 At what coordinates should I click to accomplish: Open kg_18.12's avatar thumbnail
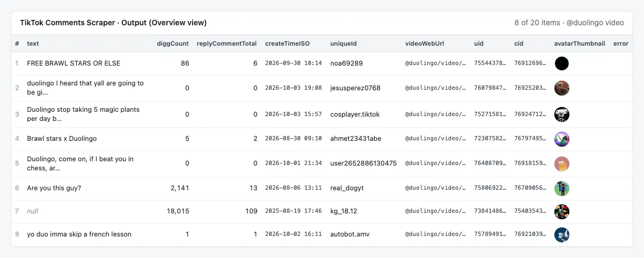[562, 212]
